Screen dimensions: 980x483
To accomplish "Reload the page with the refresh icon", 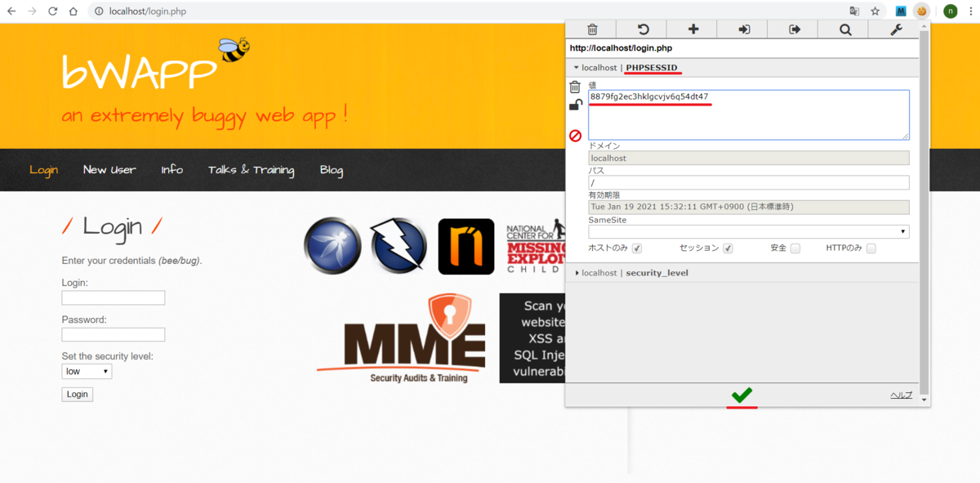I will pyautogui.click(x=53, y=11).
